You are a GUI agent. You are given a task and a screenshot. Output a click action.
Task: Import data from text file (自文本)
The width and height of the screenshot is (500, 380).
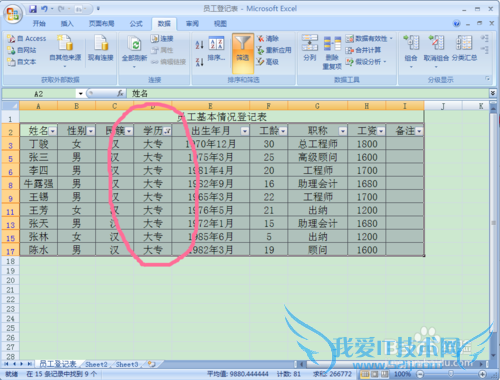tap(22, 62)
